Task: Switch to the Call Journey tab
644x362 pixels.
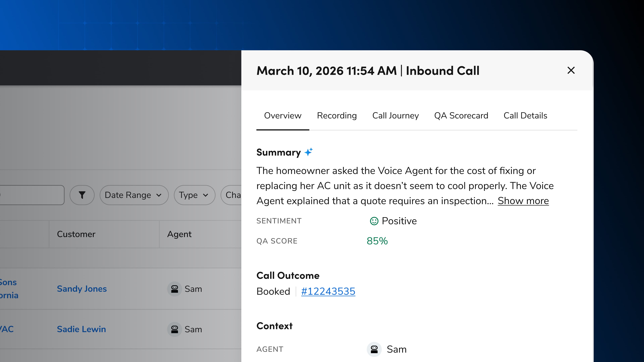Action: (x=395, y=116)
